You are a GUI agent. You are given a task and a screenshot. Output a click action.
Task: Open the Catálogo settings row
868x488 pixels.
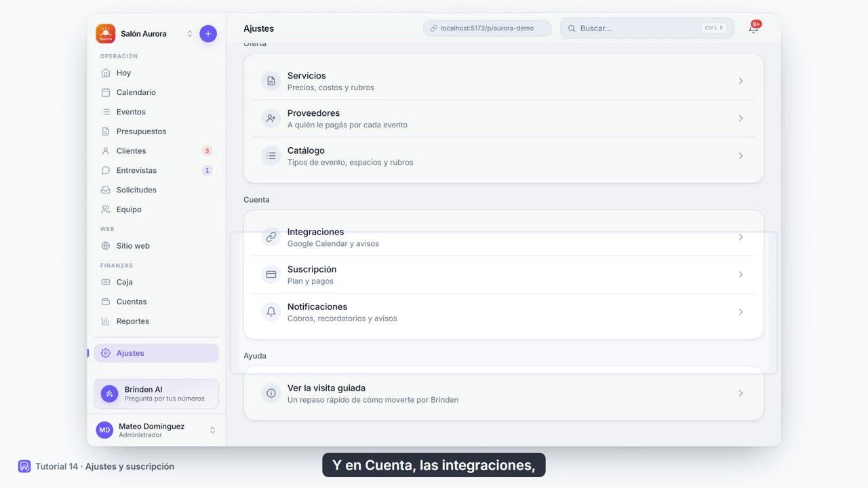(x=503, y=156)
